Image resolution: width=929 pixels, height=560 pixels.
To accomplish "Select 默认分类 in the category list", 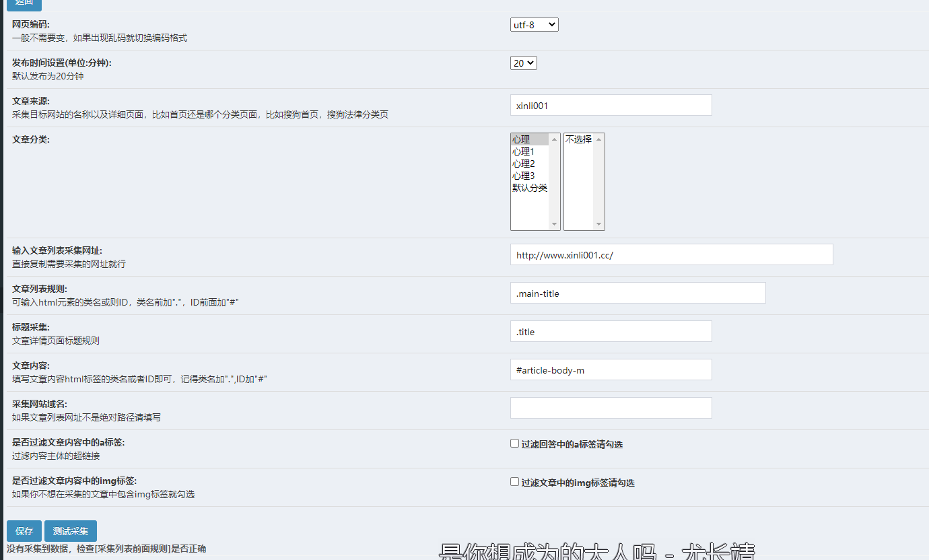I will click(529, 188).
